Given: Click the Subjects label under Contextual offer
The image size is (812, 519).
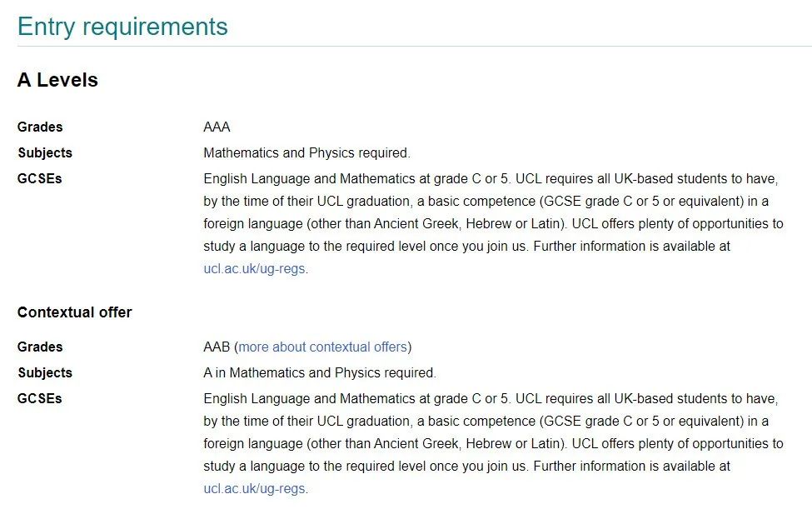Looking at the screenshot, I should (45, 372).
